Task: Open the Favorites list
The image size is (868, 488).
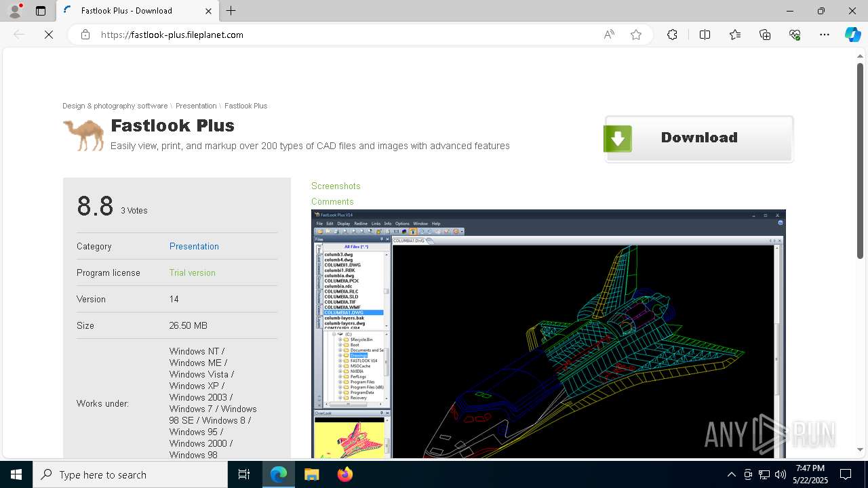Action: 735,35
